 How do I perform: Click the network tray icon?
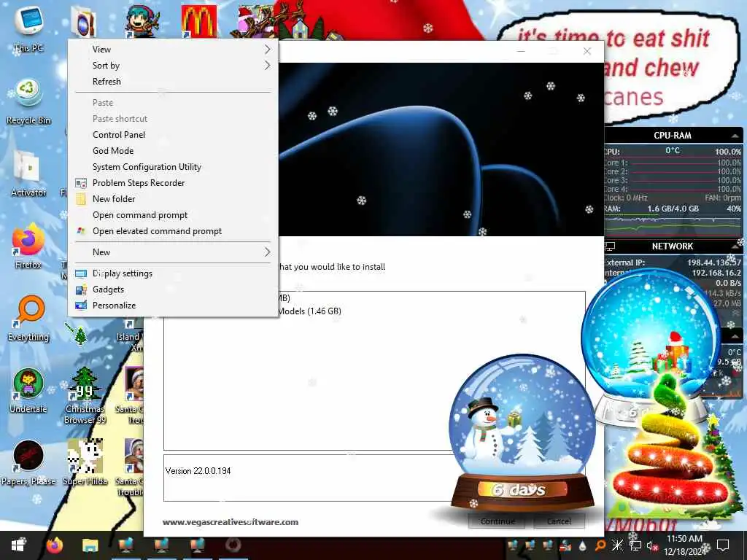coord(635,545)
